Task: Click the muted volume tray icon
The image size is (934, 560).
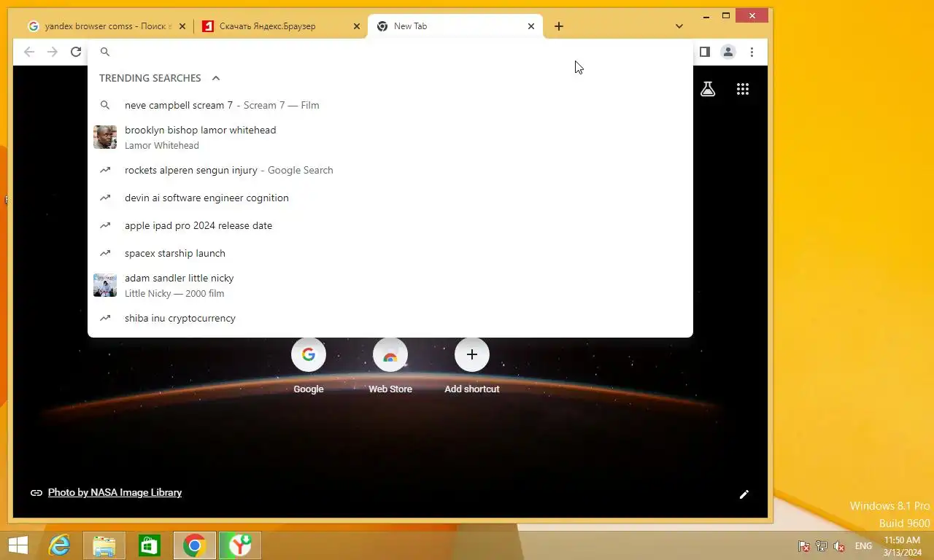Action: (x=839, y=546)
